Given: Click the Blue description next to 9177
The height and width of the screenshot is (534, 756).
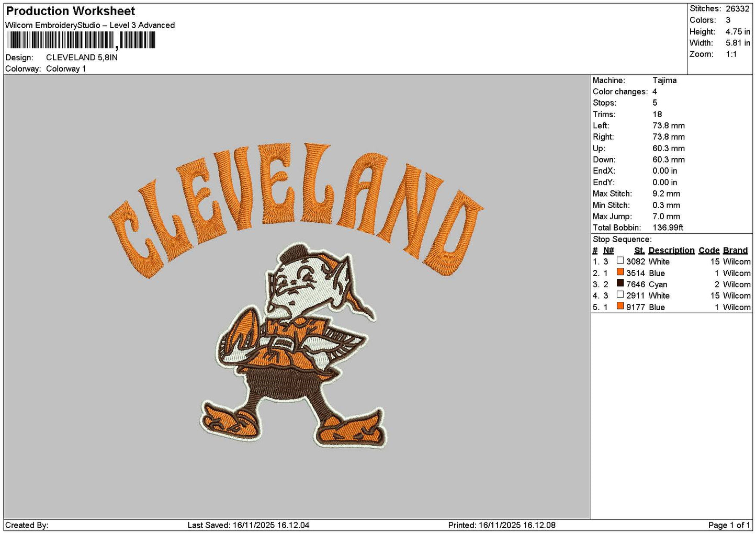Looking at the screenshot, I should click(x=657, y=308).
